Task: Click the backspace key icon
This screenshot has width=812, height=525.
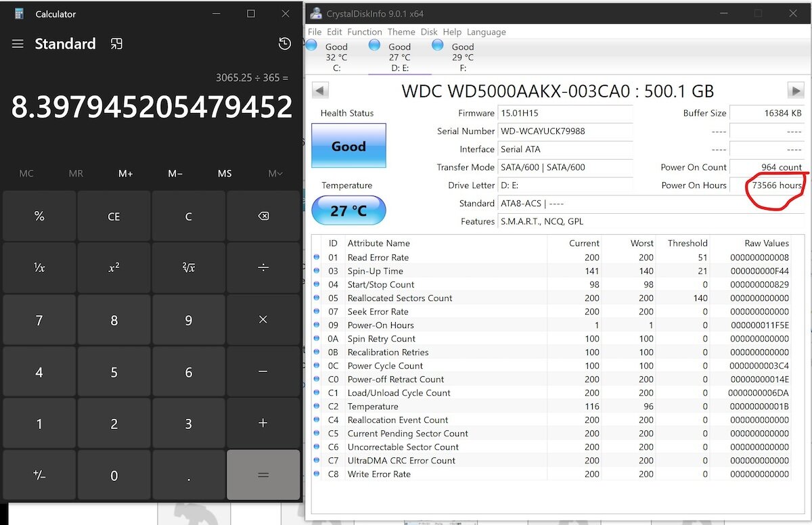Action: click(263, 216)
